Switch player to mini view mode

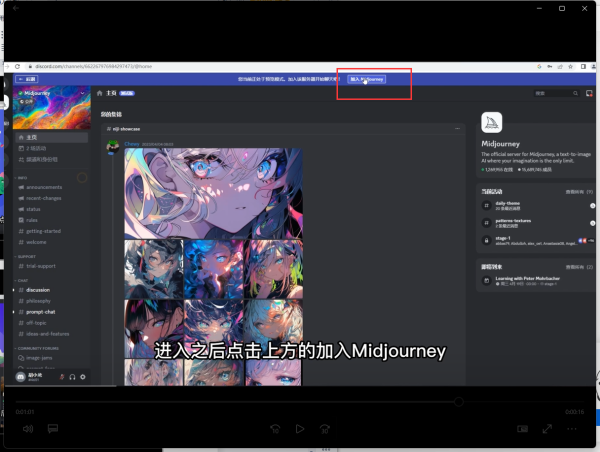click(x=522, y=429)
